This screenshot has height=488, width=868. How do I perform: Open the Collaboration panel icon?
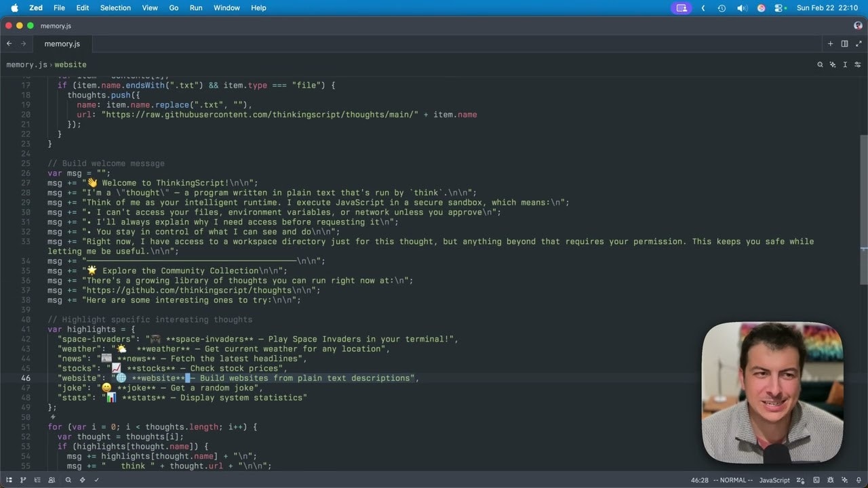[x=52, y=480]
